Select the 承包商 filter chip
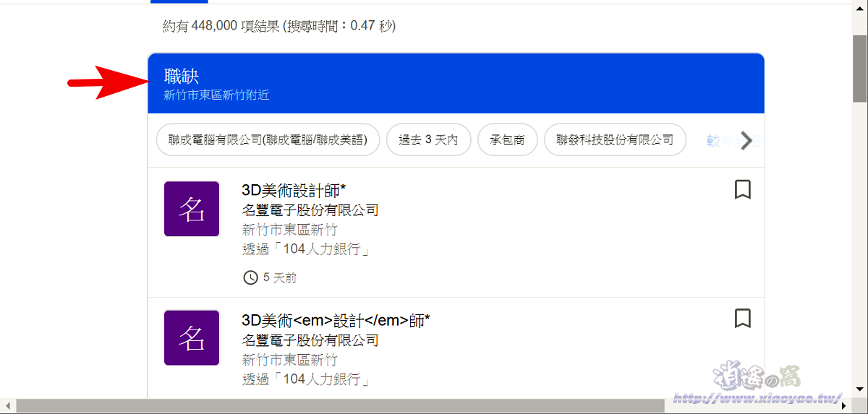 click(507, 140)
